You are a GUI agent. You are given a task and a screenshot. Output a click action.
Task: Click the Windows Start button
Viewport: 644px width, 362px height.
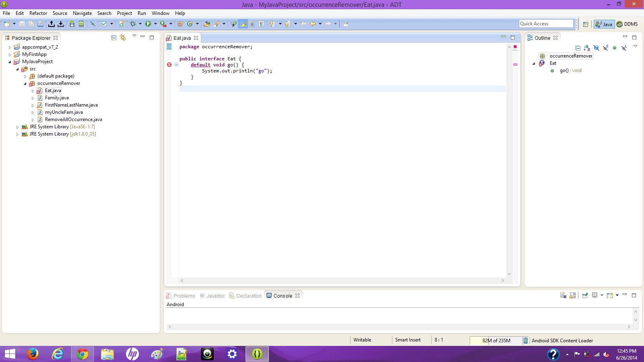click(10, 354)
